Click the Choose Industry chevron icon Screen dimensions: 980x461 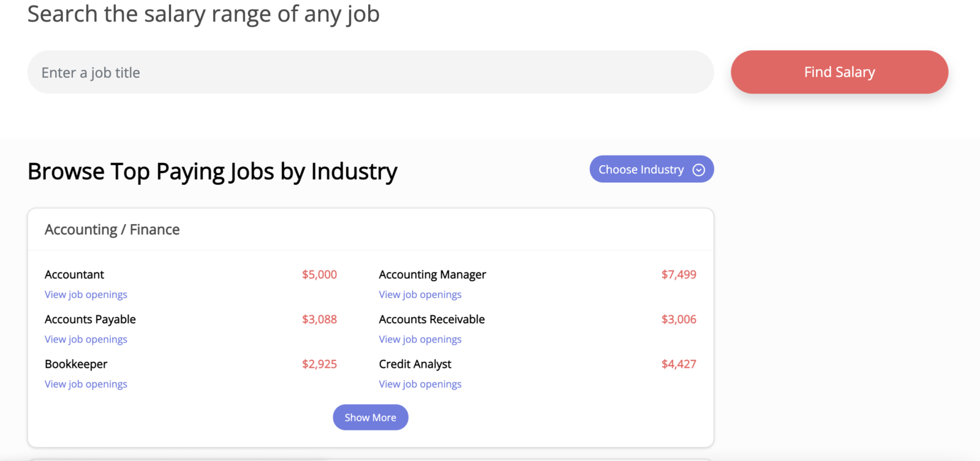pos(698,169)
